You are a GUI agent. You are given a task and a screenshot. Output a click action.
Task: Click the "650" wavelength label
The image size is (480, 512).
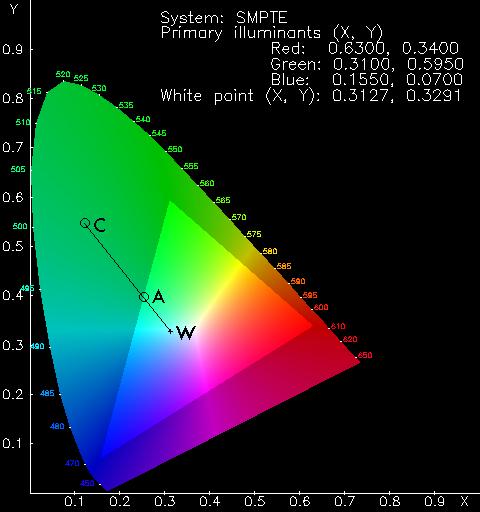[x=365, y=355]
